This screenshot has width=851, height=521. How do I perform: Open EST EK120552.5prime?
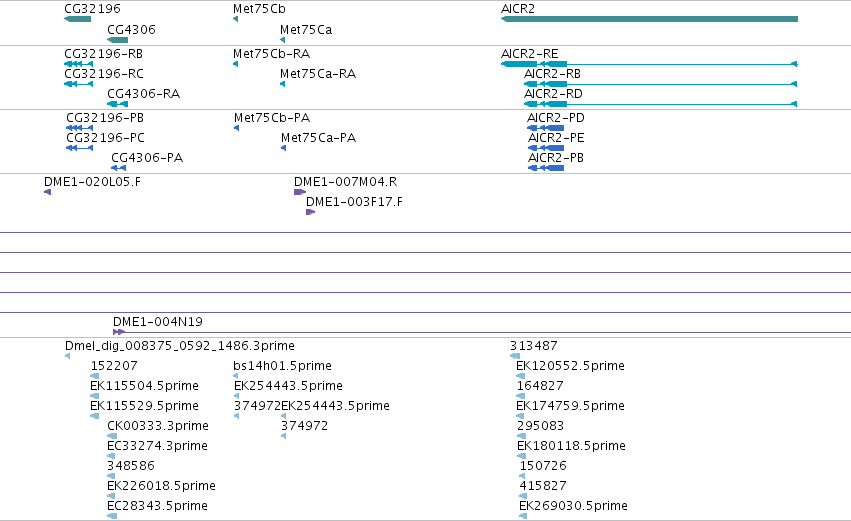[x=570, y=365]
